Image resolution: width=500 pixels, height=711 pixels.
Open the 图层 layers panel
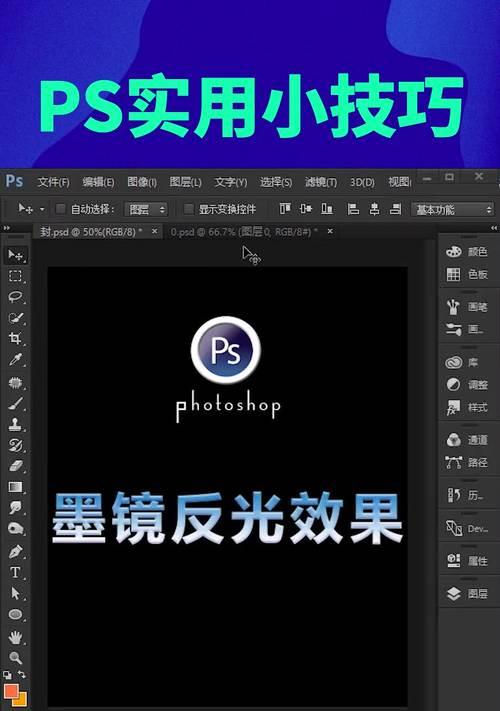(x=467, y=594)
